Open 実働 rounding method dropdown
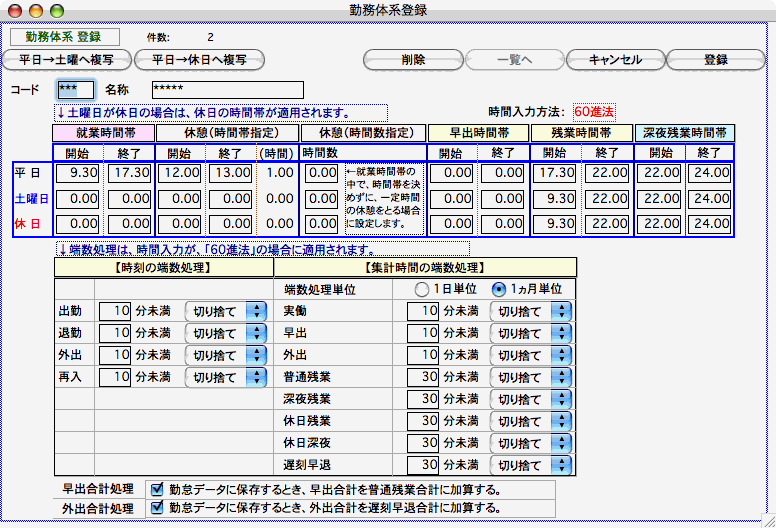Viewport: 776px width, 528px height. click(x=531, y=311)
